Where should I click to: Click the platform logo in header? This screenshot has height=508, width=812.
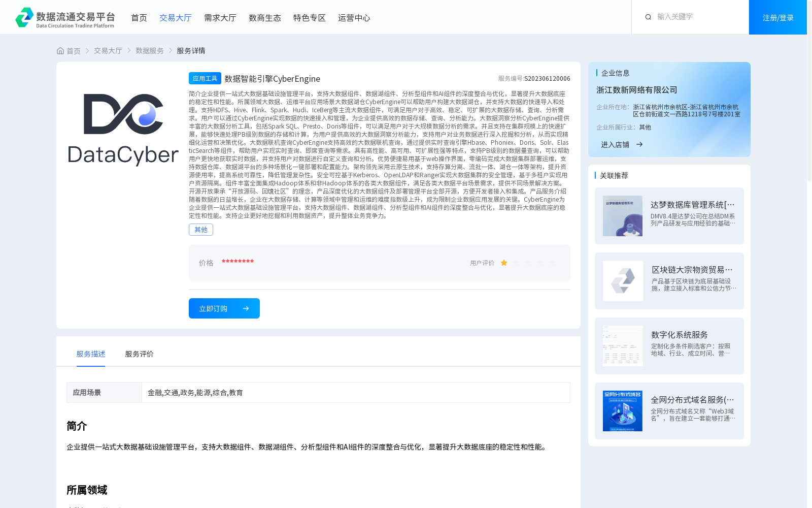click(65, 17)
